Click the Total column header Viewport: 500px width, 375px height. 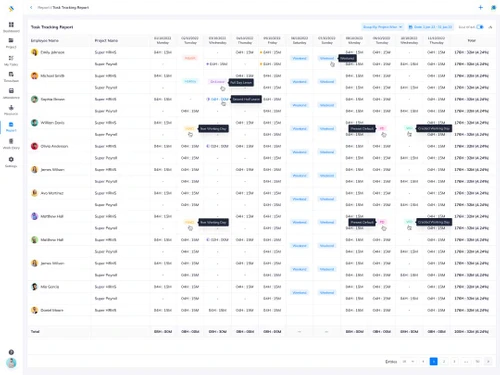tap(471, 40)
